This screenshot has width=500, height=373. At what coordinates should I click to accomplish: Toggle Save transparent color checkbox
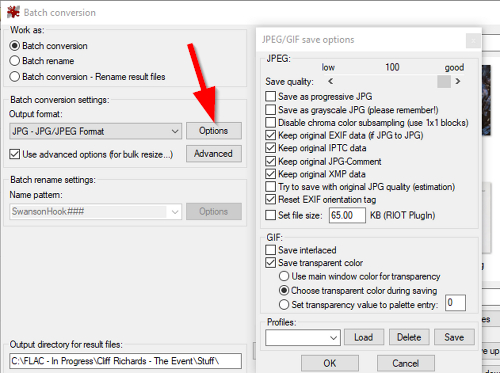(270, 263)
